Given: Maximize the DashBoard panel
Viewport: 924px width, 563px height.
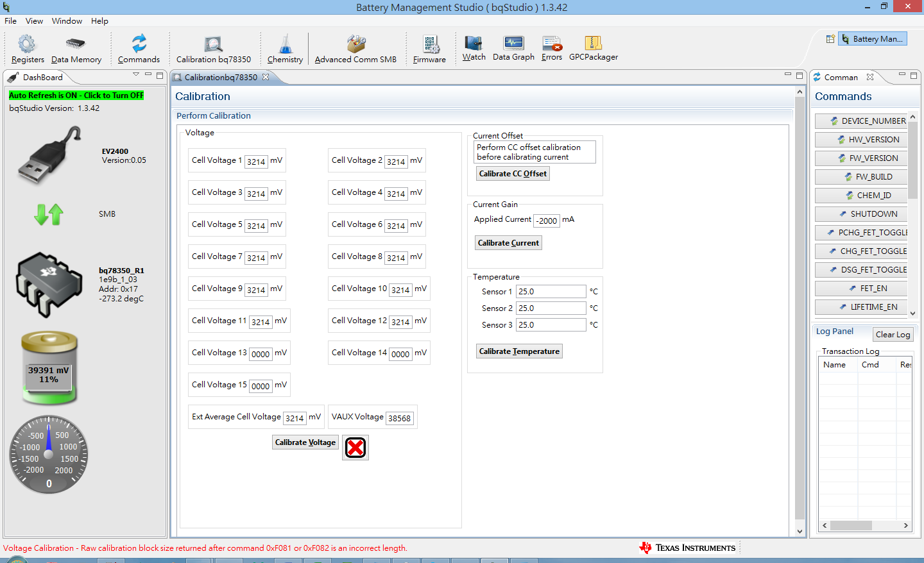Looking at the screenshot, I should pos(160,75).
